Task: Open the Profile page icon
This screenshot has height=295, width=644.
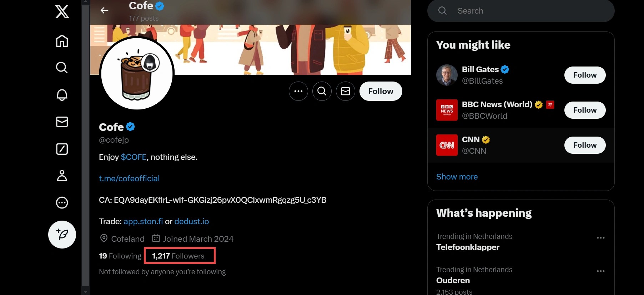Action: click(62, 176)
